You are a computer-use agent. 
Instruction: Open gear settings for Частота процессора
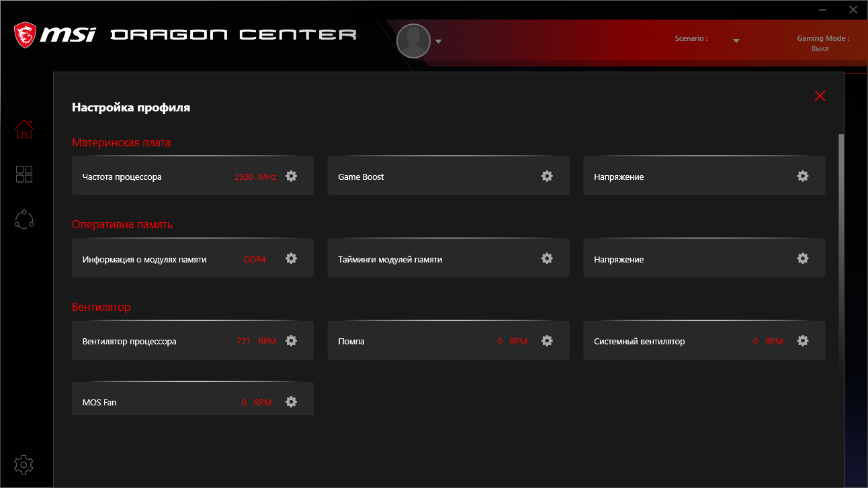pyautogui.click(x=291, y=176)
